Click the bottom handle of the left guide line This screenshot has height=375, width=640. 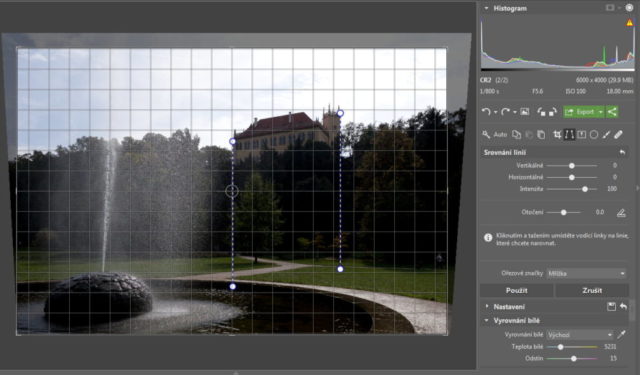click(233, 286)
